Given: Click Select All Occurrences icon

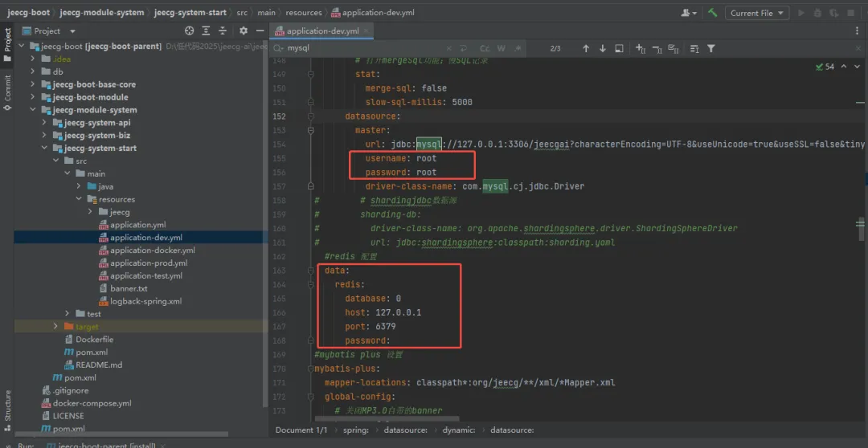Looking at the screenshot, I should coord(674,49).
